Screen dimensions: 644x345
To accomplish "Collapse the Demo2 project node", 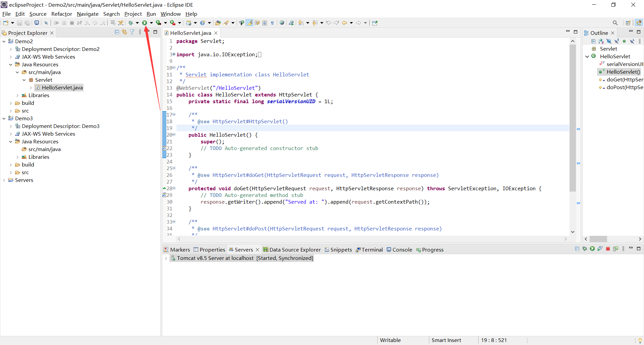I will pyautogui.click(x=4, y=41).
